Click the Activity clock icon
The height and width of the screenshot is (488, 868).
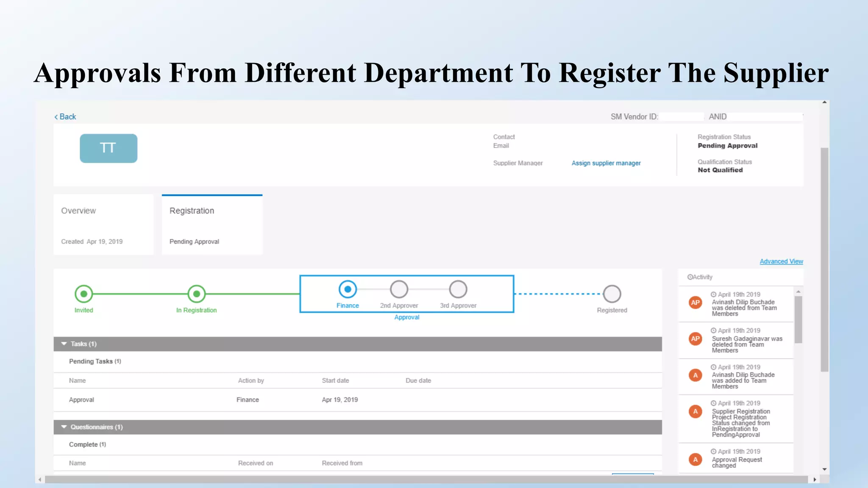[690, 277]
